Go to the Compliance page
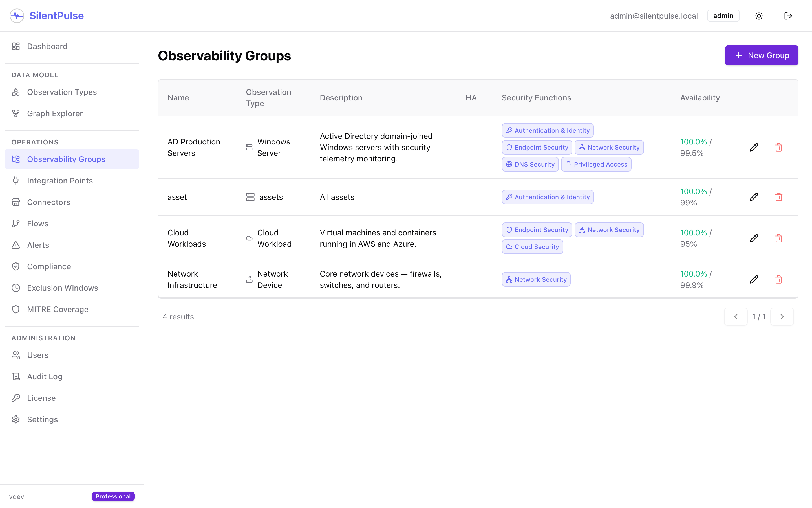This screenshot has width=812, height=508. pyautogui.click(x=72, y=266)
